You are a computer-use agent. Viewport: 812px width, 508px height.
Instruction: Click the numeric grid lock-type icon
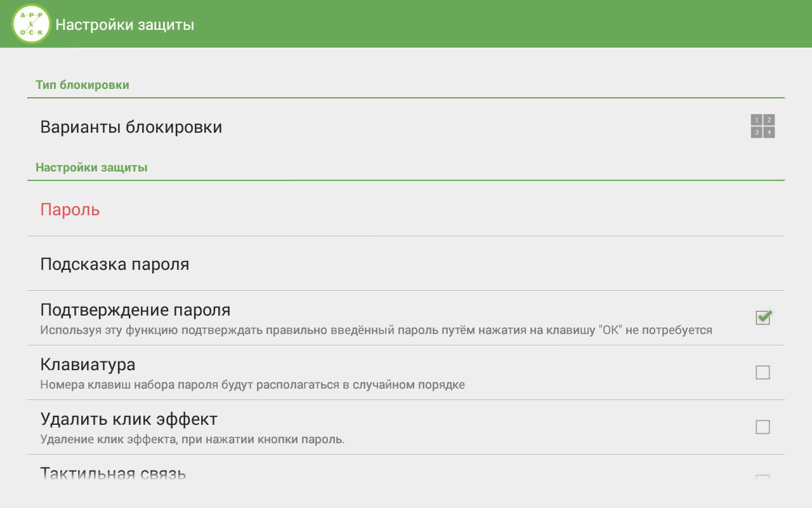click(763, 126)
